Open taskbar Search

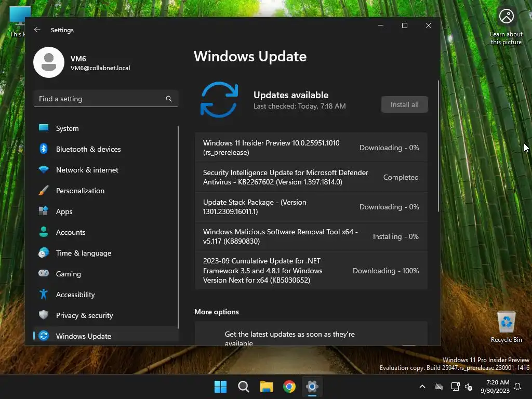click(243, 387)
